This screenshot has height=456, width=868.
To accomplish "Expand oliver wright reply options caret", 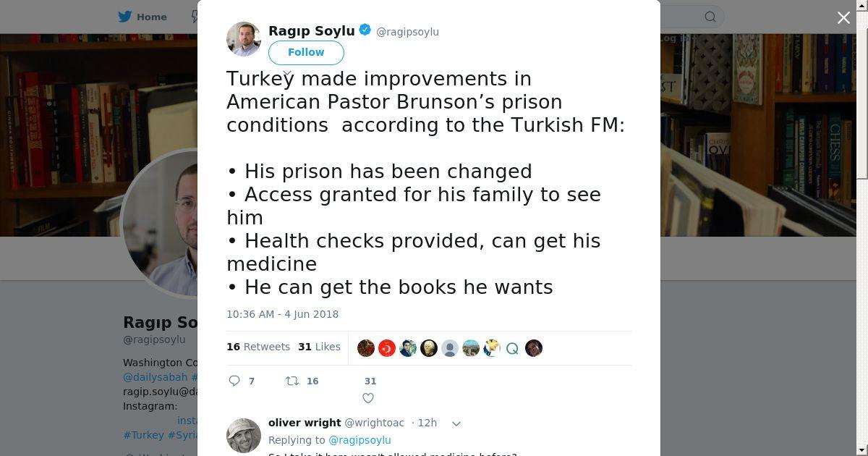I will 456,423.
